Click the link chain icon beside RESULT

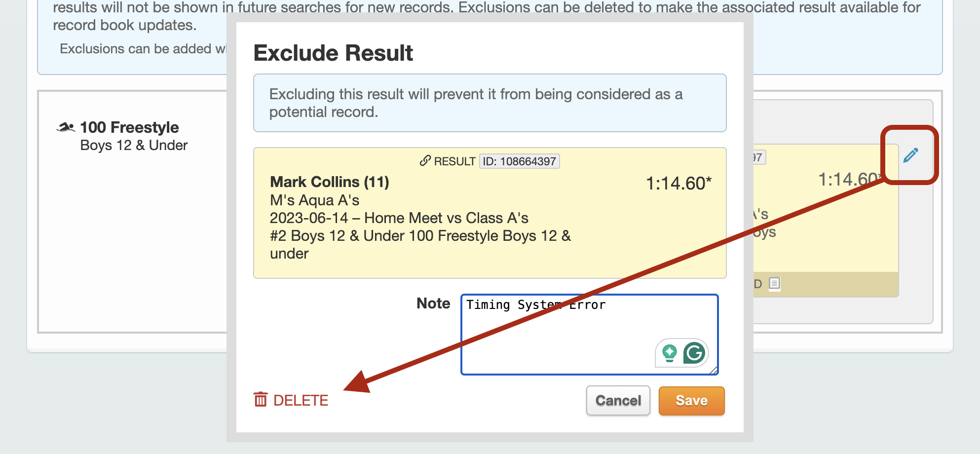point(425,161)
